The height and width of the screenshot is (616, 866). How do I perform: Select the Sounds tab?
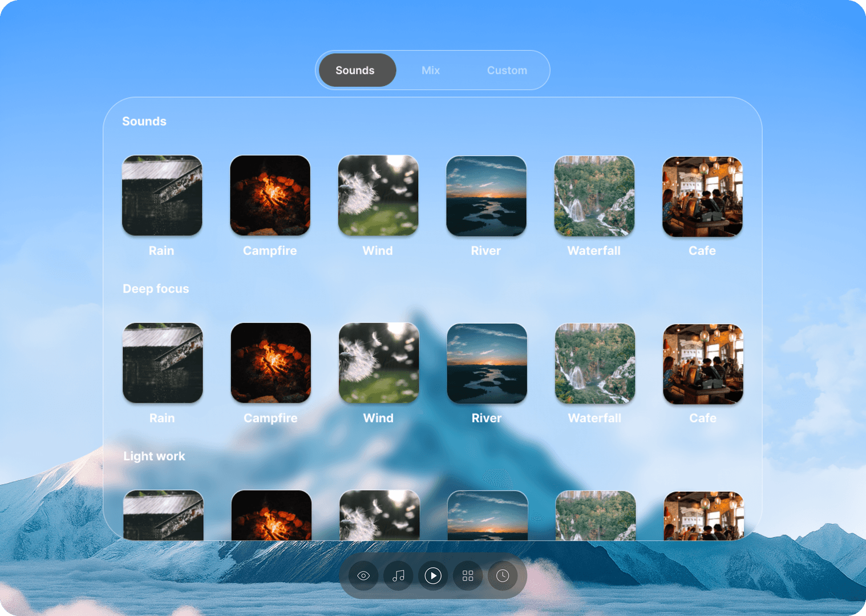[355, 70]
